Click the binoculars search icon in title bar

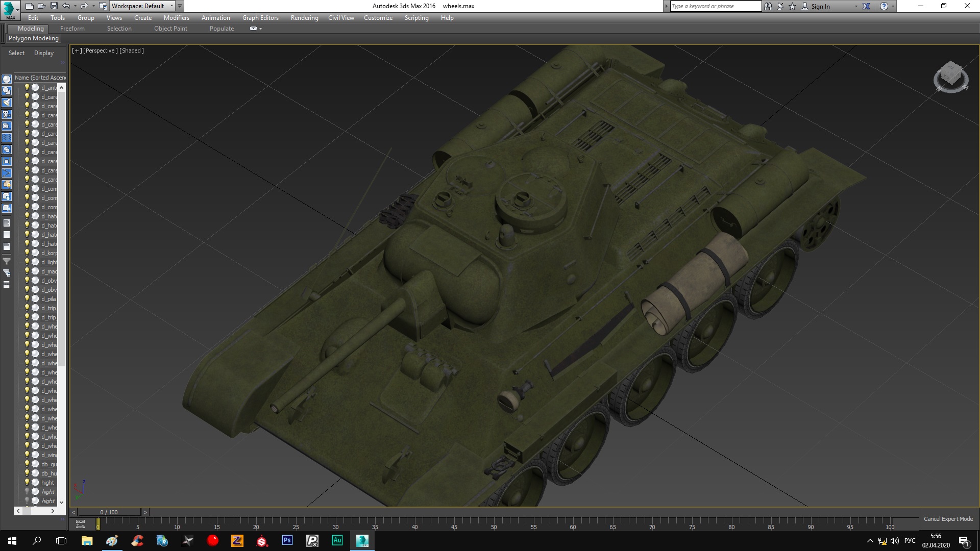coord(768,6)
